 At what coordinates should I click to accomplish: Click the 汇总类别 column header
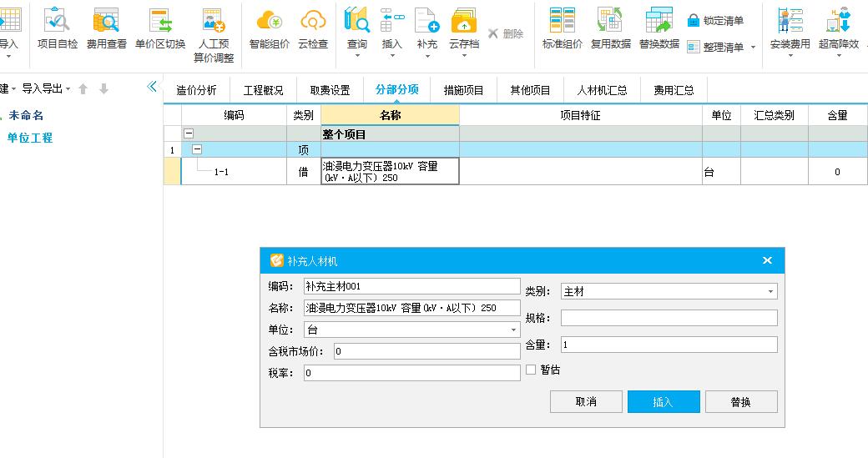point(774,115)
